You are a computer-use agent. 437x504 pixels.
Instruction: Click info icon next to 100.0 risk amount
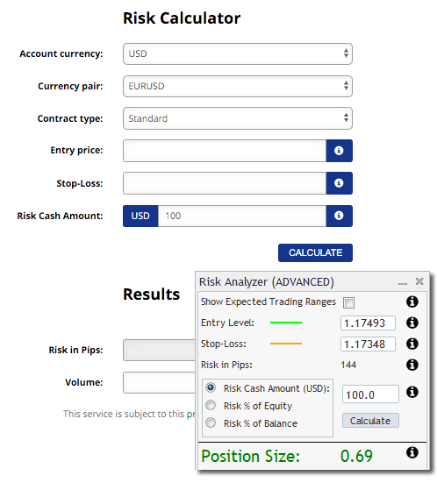click(412, 392)
